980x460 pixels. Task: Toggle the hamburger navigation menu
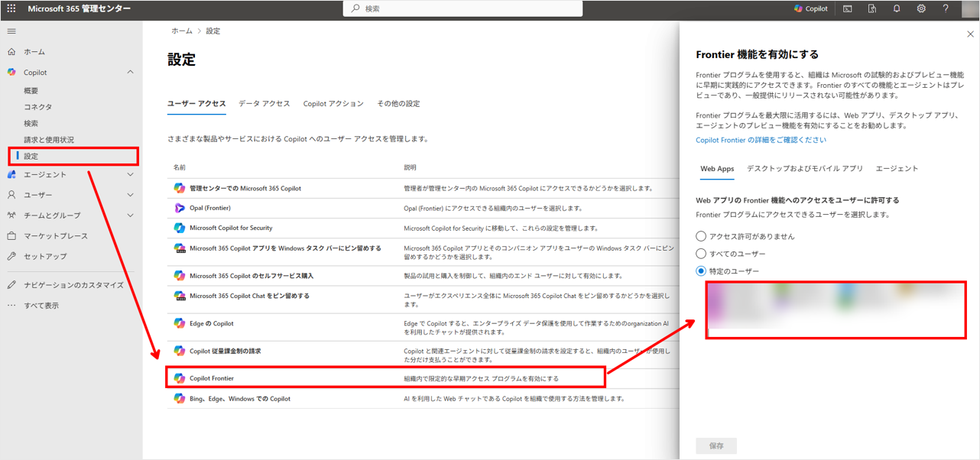click(11, 31)
